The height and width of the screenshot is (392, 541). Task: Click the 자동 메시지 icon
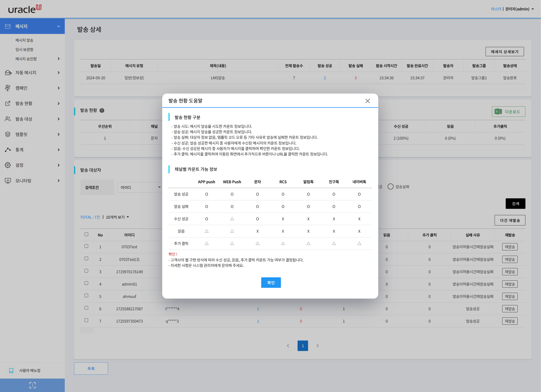[x=8, y=73]
